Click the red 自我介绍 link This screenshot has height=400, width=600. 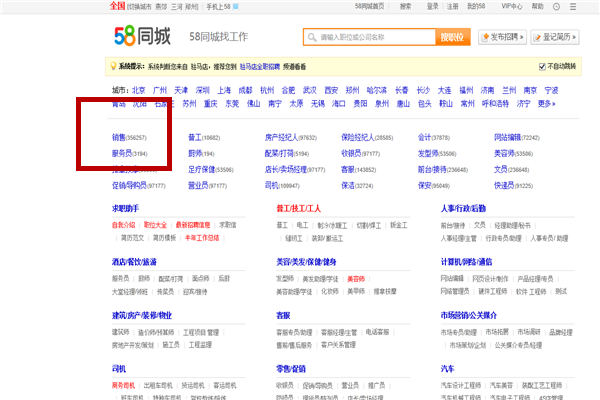point(124,225)
